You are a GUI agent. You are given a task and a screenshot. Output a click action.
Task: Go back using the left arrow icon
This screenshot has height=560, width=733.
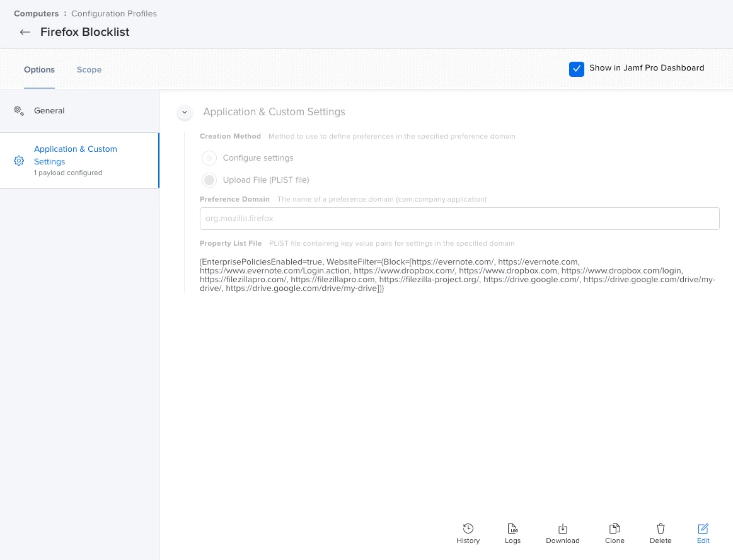coord(25,32)
